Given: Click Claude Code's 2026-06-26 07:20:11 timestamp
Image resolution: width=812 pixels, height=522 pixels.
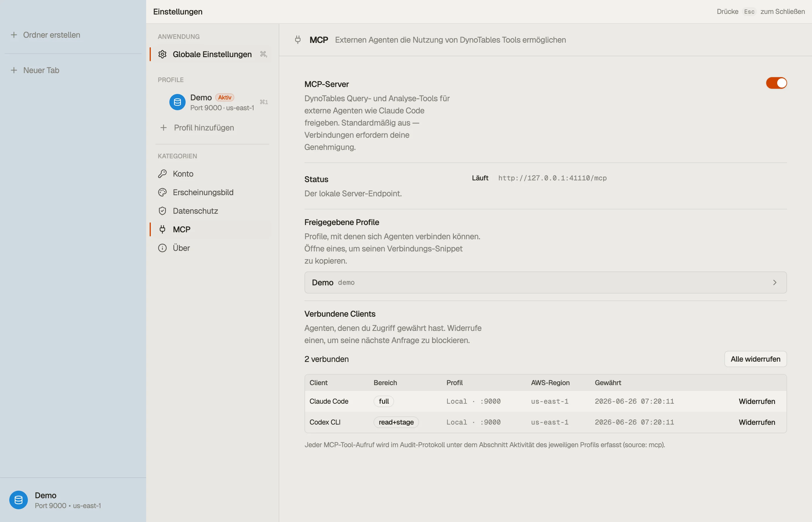Looking at the screenshot, I should tap(635, 401).
